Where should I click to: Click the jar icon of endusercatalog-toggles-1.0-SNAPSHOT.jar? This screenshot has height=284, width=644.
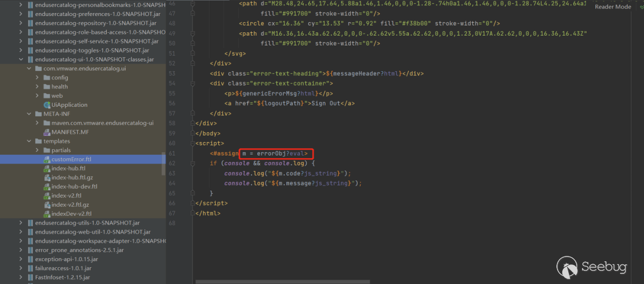(x=30, y=50)
